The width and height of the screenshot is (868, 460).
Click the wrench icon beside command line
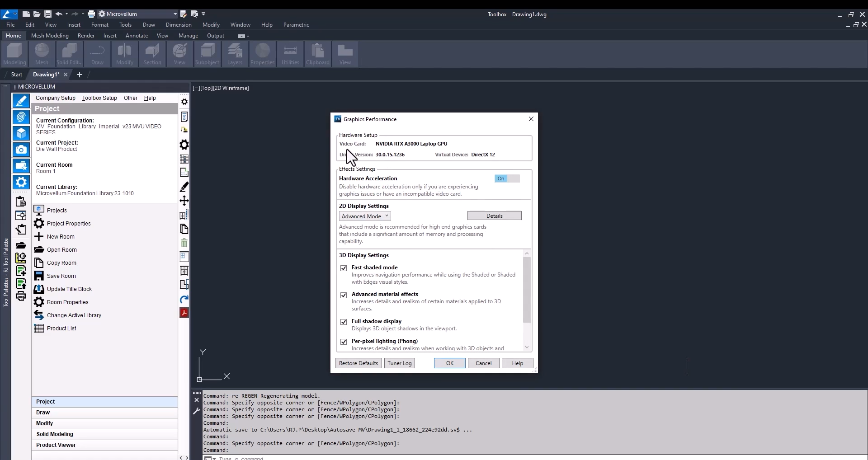tap(196, 411)
